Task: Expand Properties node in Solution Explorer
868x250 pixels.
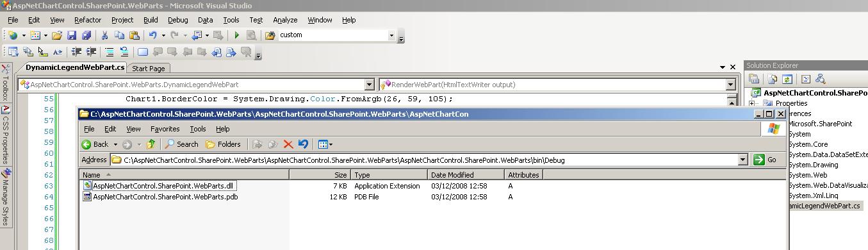Action: (752, 103)
